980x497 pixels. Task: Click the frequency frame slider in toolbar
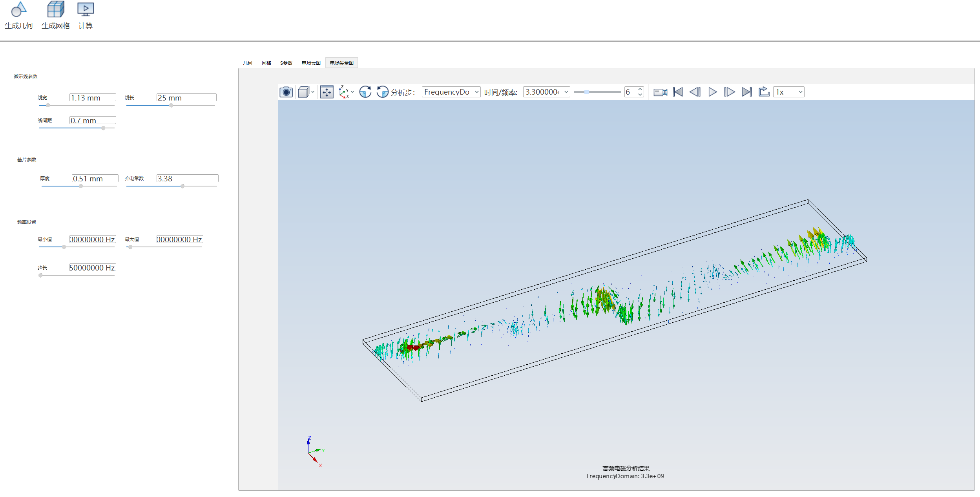click(597, 92)
